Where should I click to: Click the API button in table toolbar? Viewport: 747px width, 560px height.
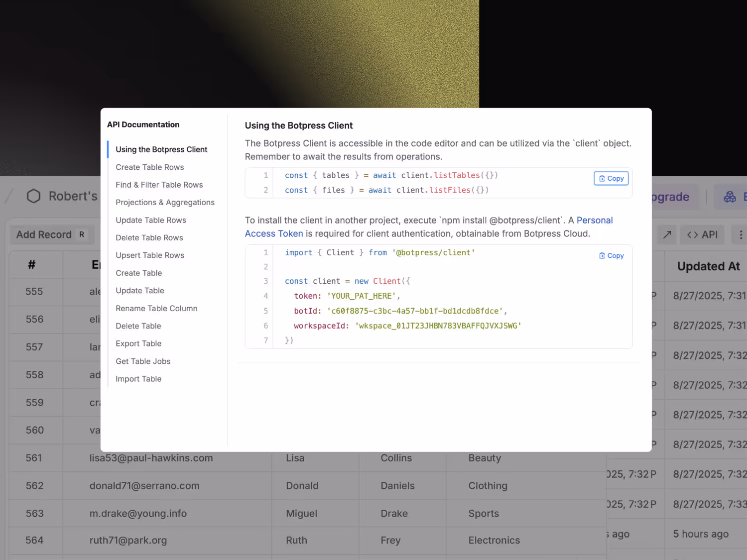[x=702, y=234]
